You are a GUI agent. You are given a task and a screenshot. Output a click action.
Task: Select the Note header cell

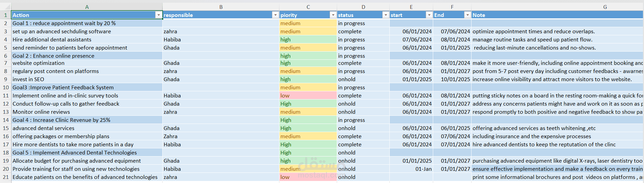point(557,15)
